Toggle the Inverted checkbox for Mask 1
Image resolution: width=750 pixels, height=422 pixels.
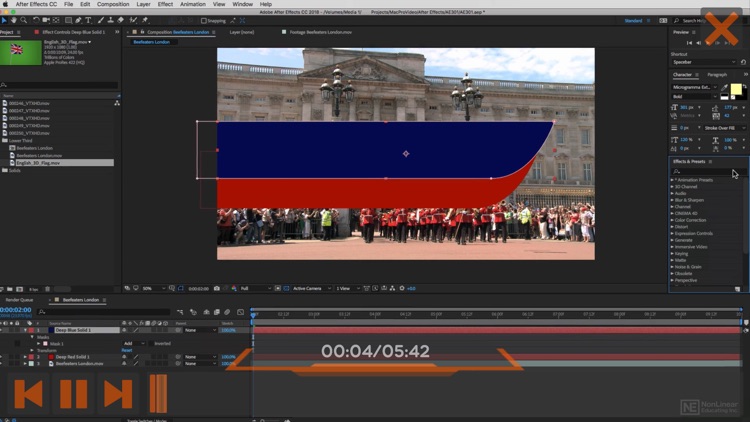pyautogui.click(x=151, y=344)
